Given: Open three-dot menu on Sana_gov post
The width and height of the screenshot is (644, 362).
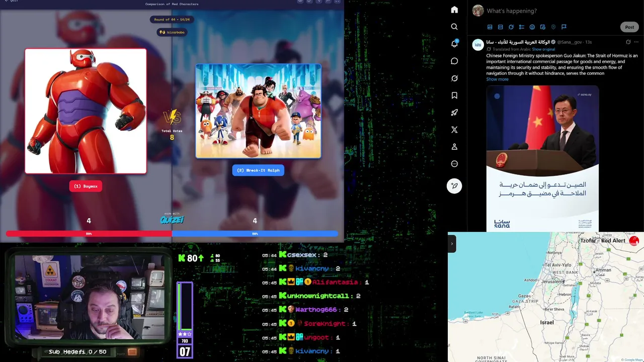Looking at the screenshot, I should (x=636, y=42).
